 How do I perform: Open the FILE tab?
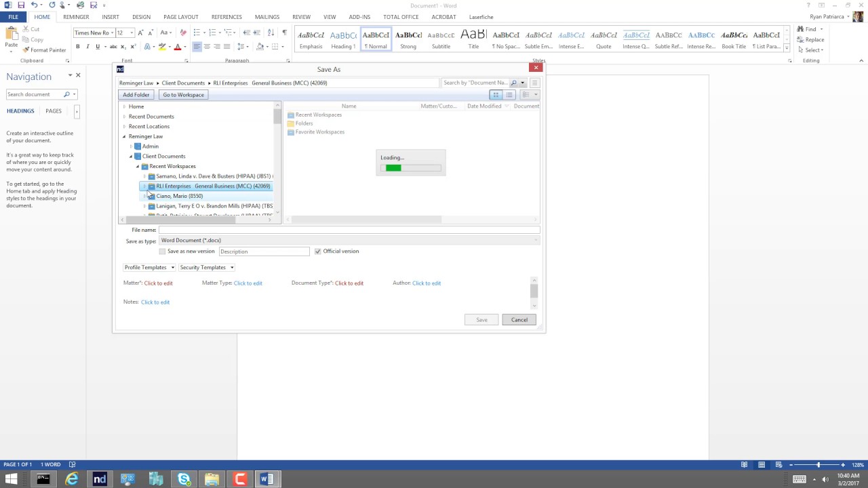[13, 17]
